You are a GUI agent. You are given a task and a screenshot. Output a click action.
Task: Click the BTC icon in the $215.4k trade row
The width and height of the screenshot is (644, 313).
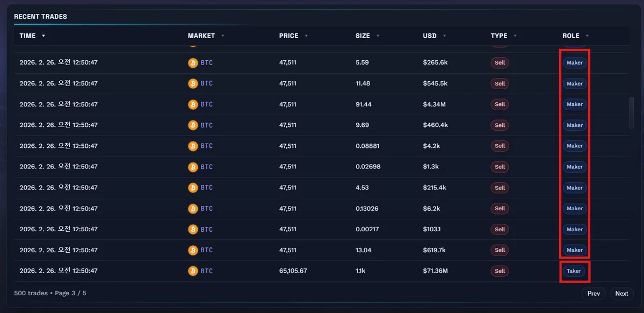click(193, 188)
